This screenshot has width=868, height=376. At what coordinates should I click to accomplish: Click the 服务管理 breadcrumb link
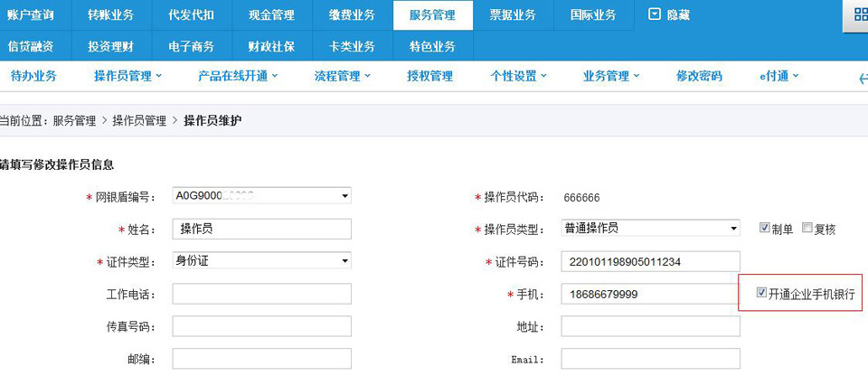coord(74,120)
